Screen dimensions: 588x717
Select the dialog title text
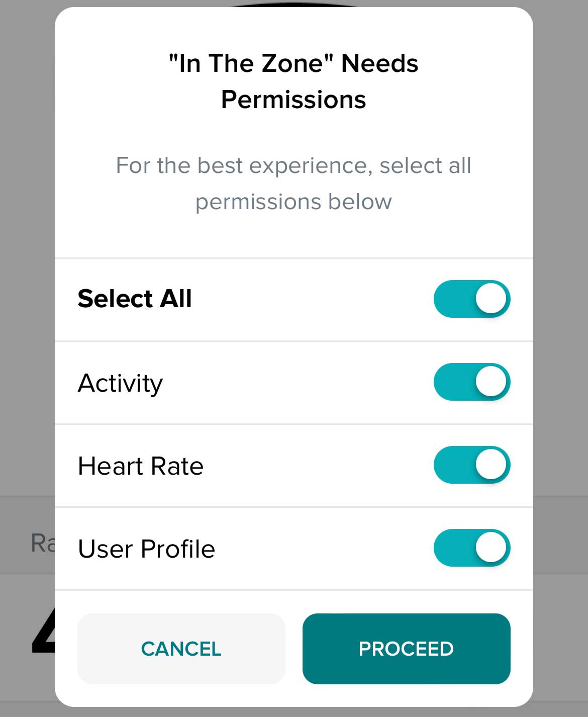tap(293, 80)
